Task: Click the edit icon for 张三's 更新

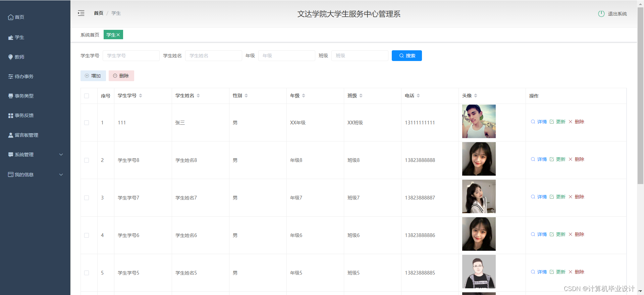Action: [552, 122]
